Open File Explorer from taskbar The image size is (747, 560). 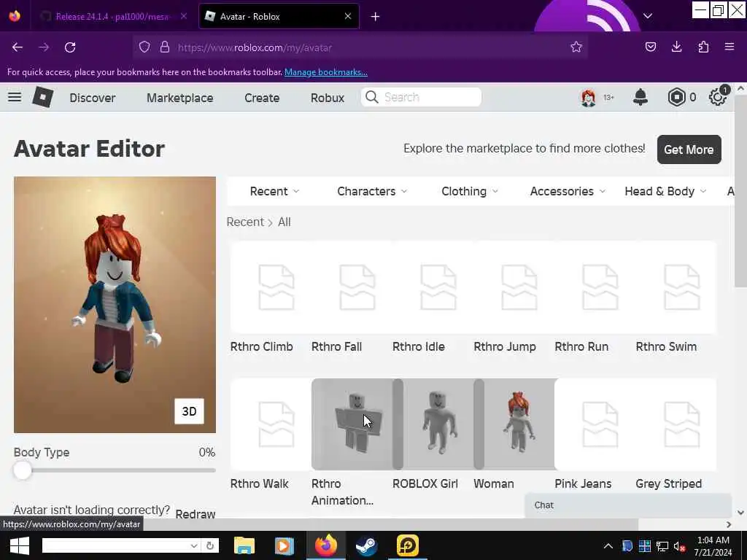pyautogui.click(x=244, y=545)
